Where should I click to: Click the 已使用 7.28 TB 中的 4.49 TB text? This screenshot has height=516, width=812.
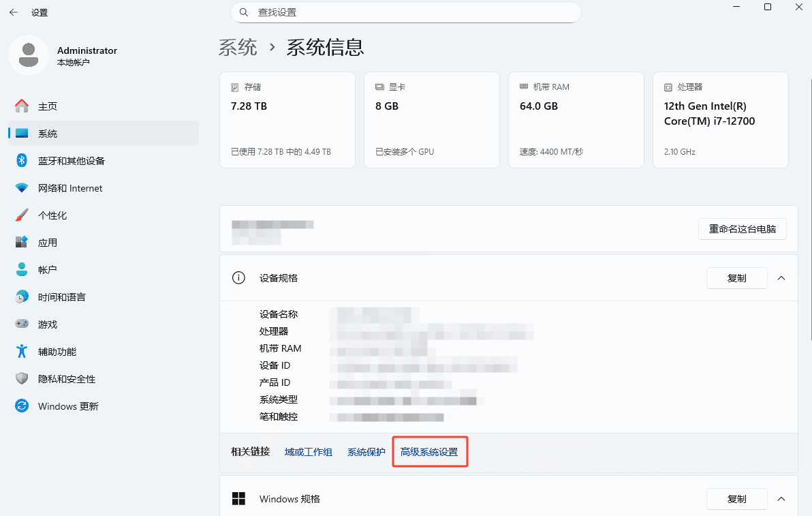click(281, 152)
